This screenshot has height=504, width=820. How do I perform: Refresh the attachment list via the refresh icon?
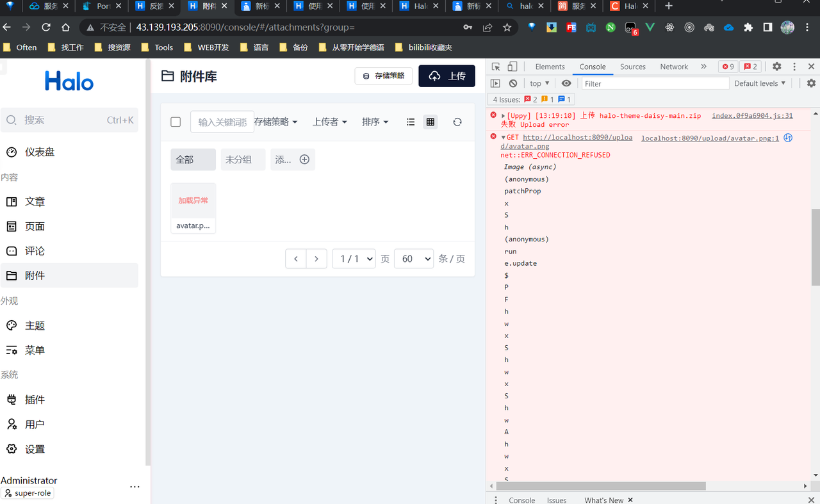tap(457, 122)
